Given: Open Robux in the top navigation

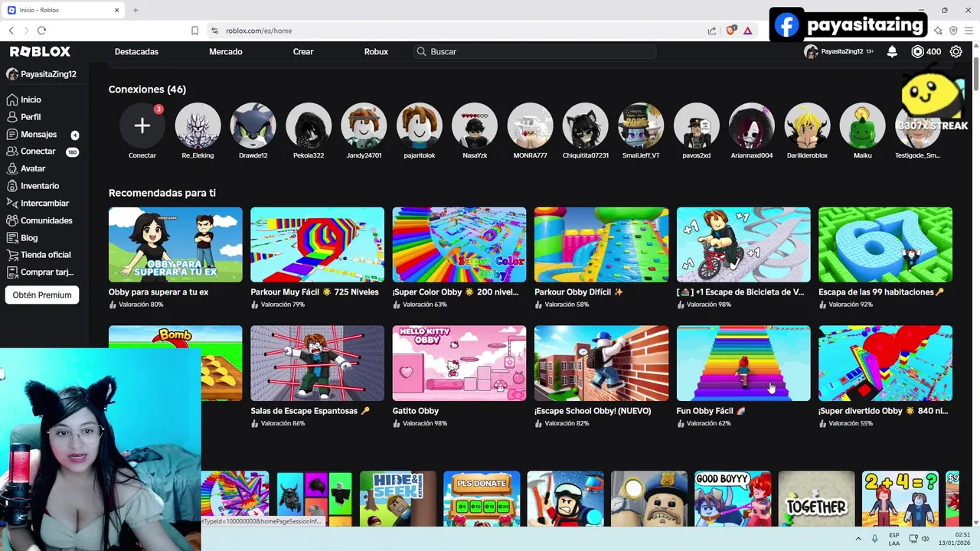Looking at the screenshot, I should [376, 51].
